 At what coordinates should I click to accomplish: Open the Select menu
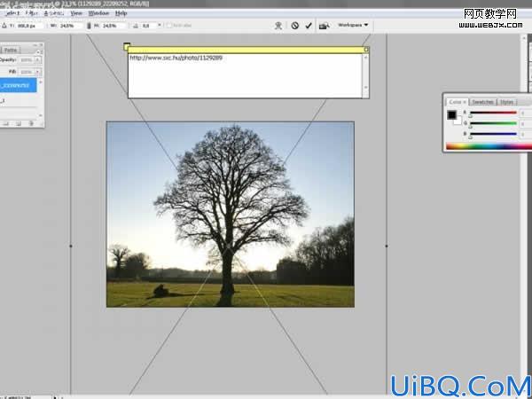tap(12, 13)
